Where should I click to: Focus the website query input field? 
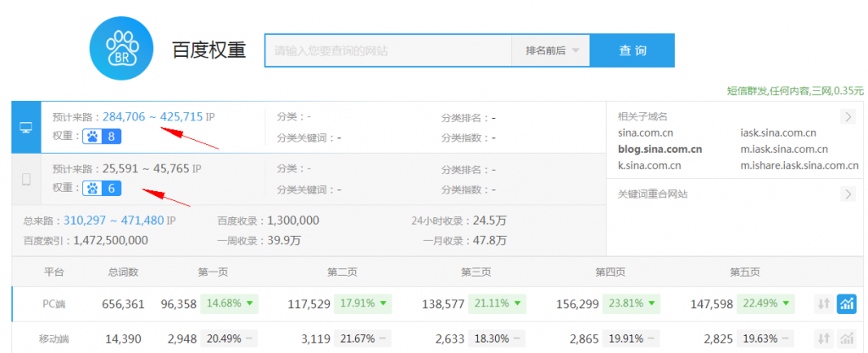pos(388,50)
